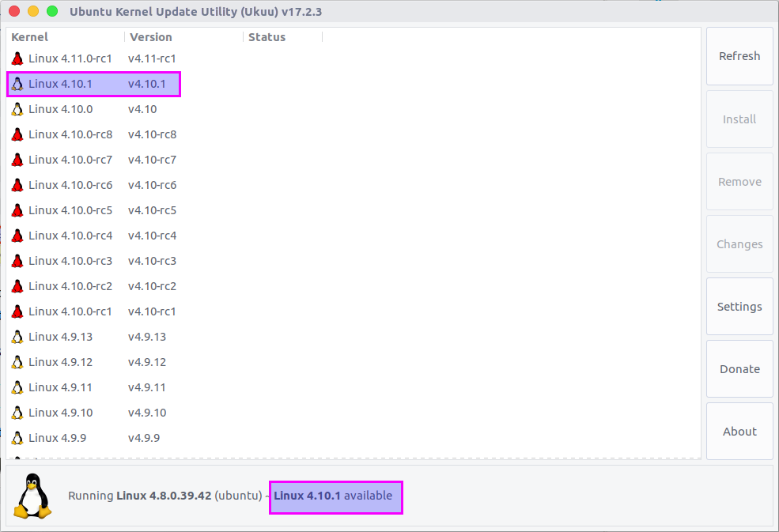
Task: Click the red icon beside Linux 4.10.0-rc7
Action: pyautogui.click(x=17, y=160)
